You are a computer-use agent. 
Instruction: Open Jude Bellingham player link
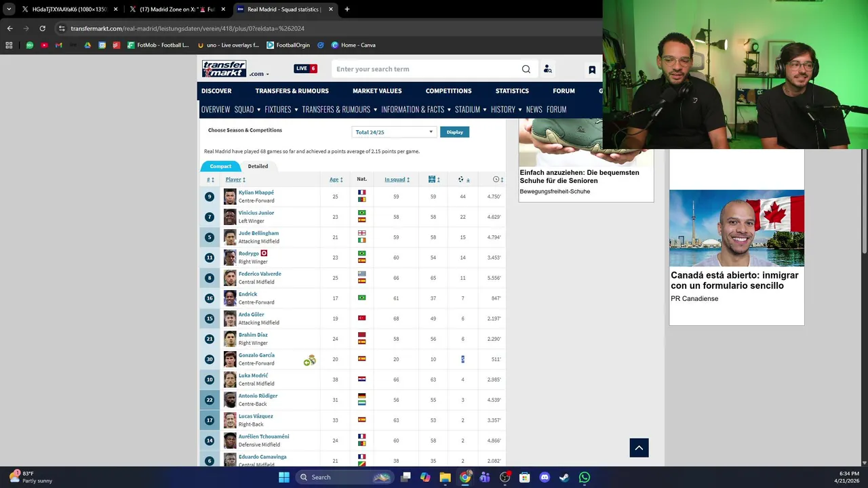(258, 233)
